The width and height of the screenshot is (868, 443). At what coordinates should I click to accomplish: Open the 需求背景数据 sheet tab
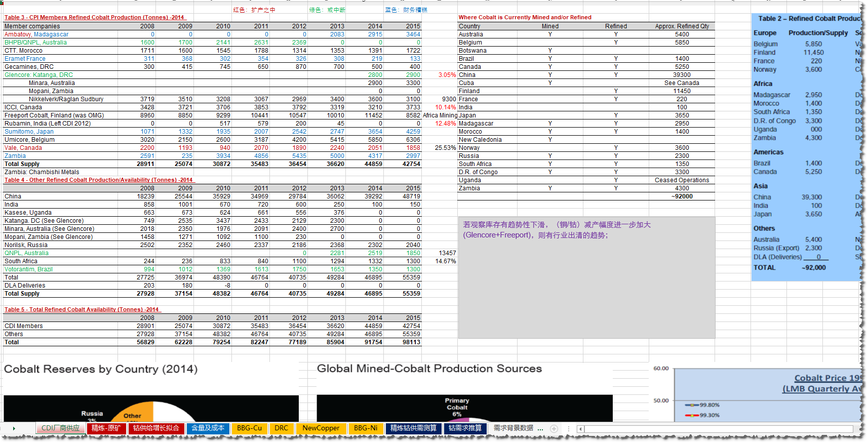514,428
